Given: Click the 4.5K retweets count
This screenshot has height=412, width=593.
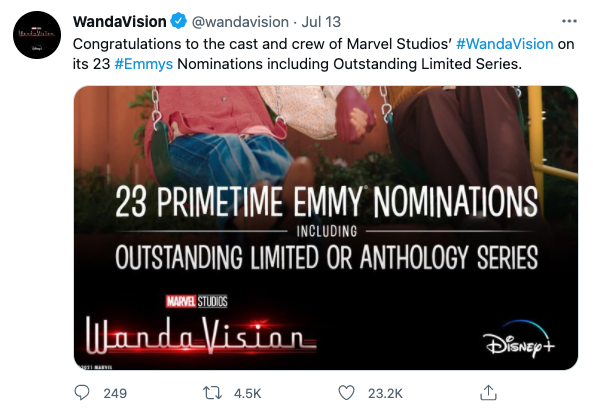Looking at the screenshot, I should click(x=247, y=393).
